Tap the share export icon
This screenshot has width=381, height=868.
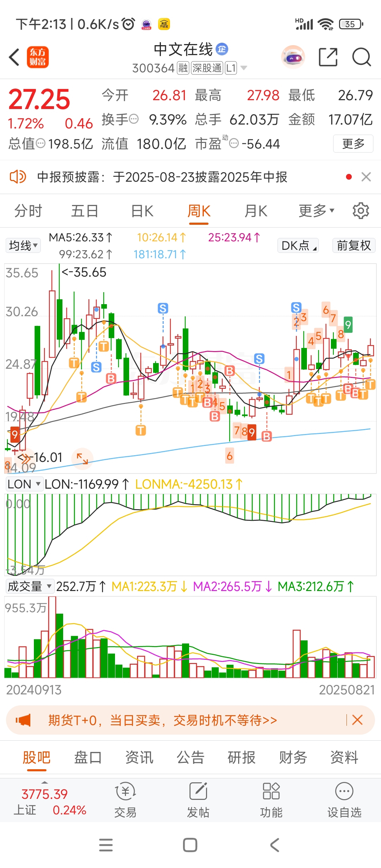tap(328, 57)
